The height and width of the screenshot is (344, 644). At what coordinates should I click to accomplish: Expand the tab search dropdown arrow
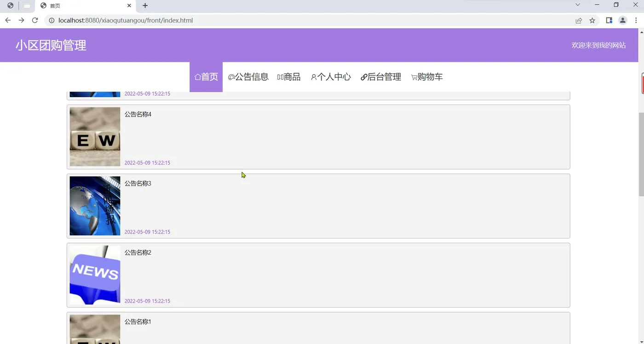point(578,5)
